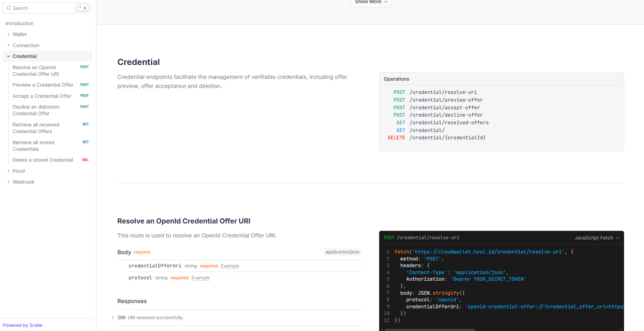The height and width of the screenshot is (331, 644).
Task: Open Retrieve all stored Credentials endpoint
Action: [33, 146]
